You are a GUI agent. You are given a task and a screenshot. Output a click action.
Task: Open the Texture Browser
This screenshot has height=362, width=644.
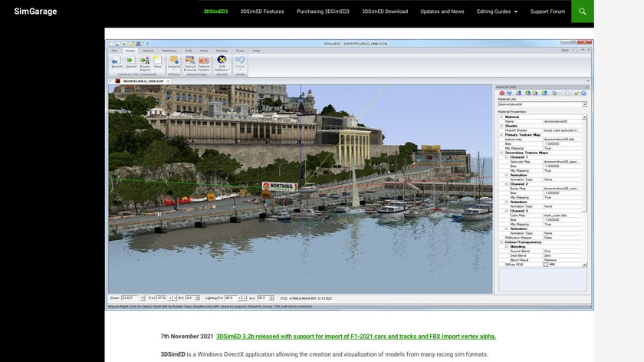coord(191,61)
